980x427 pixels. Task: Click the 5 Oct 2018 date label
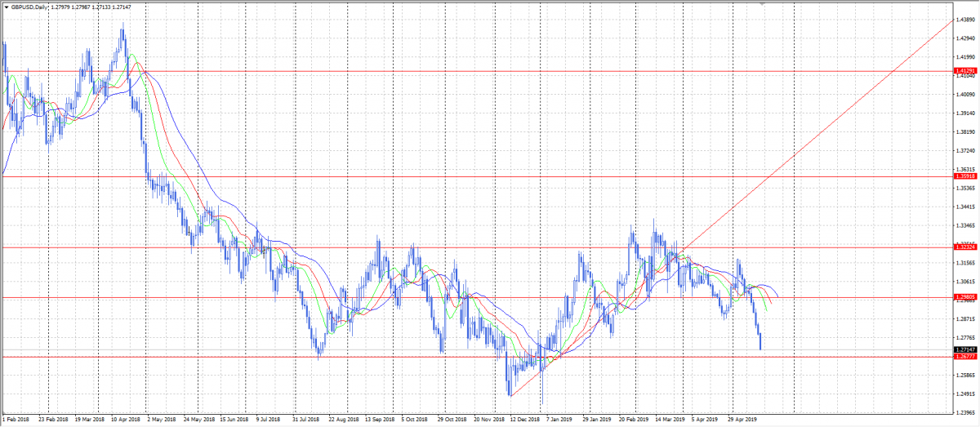pyautogui.click(x=415, y=420)
